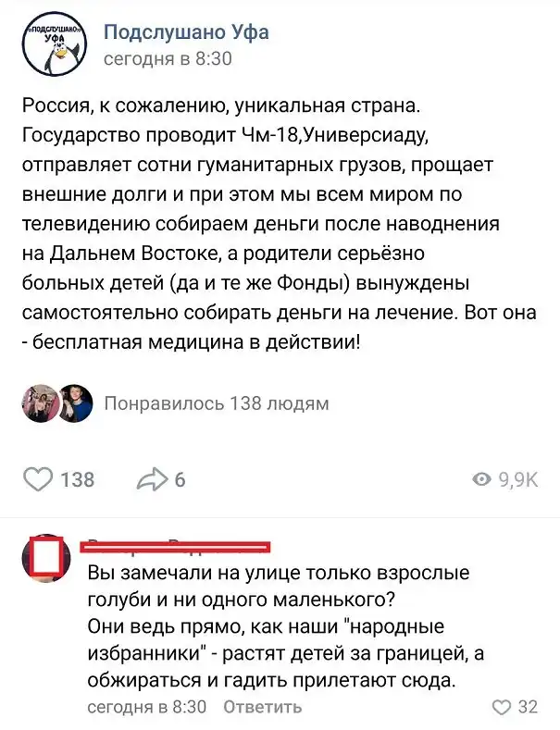Click the share count number 6
The width and height of the screenshot is (560, 730).
pyautogui.click(x=180, y=479)
